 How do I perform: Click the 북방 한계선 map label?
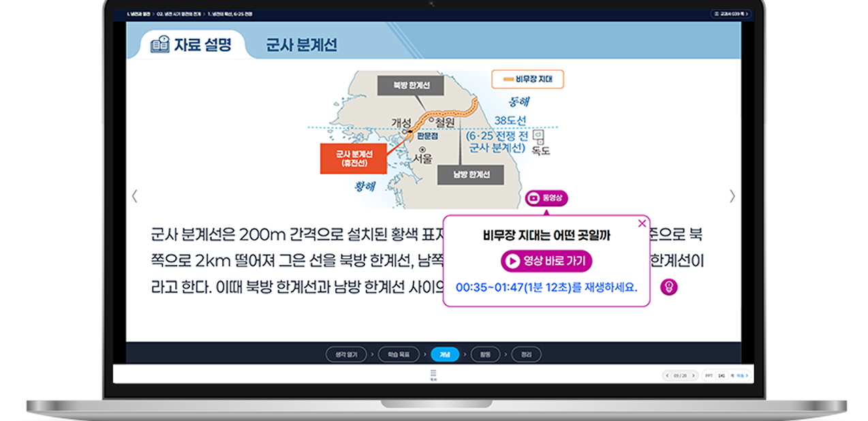tap(411, 86)
